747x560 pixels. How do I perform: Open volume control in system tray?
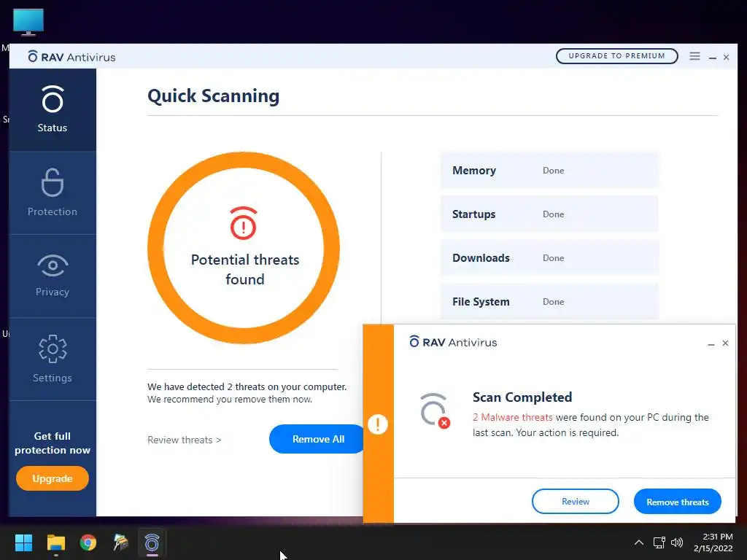tap(676, 542)
